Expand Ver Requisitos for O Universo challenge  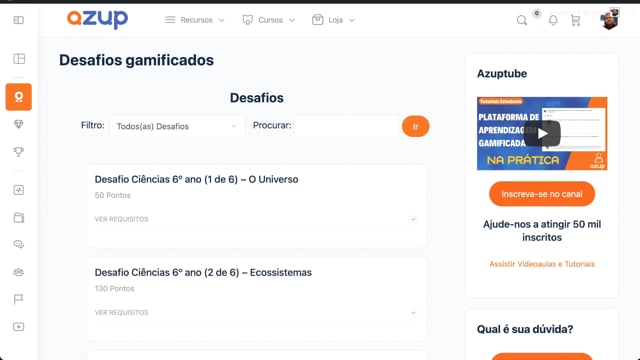tap(256, 219)
